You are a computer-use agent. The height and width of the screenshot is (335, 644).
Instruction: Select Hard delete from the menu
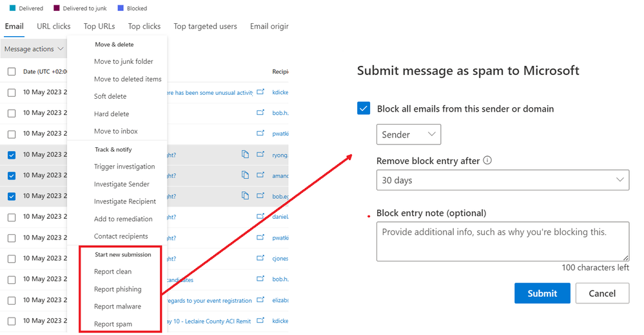tap(112, 114)
